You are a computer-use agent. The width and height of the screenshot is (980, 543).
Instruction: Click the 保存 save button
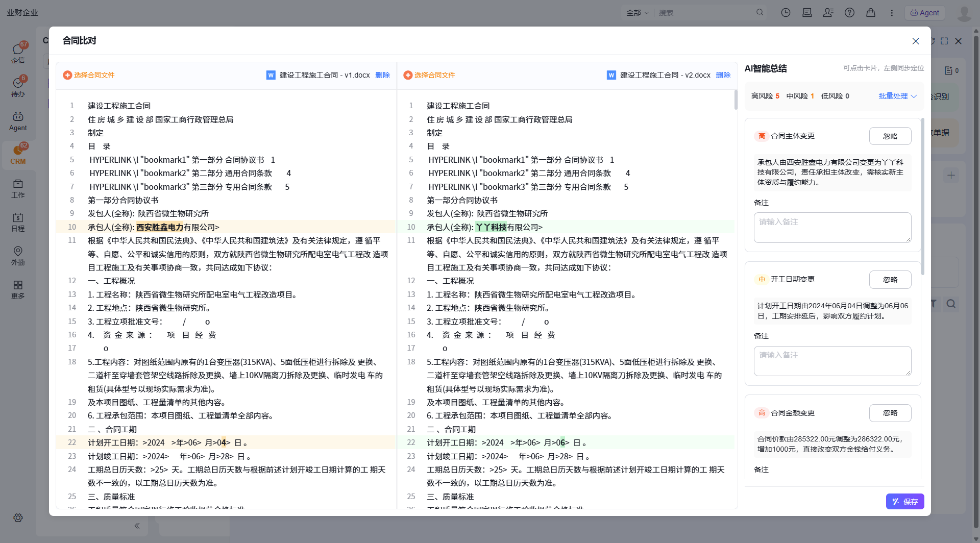[905, 502]
